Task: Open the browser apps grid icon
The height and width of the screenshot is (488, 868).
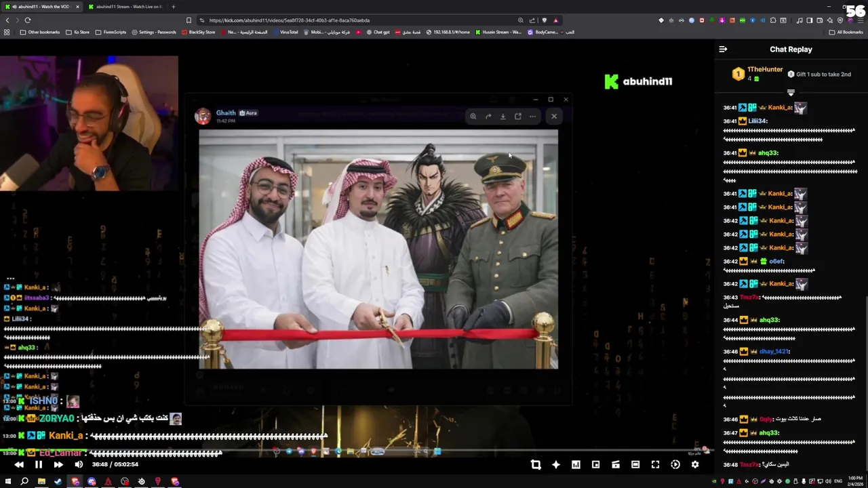Action: (7, 32)
